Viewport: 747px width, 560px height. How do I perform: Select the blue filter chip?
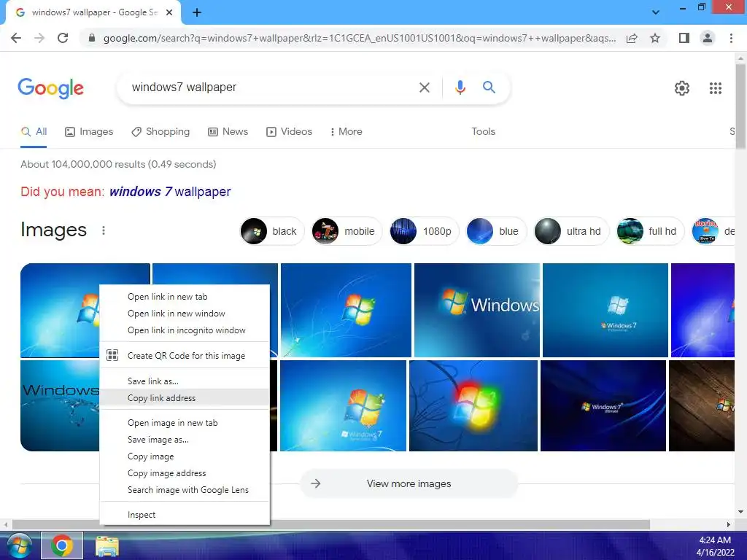click(496, 231)
